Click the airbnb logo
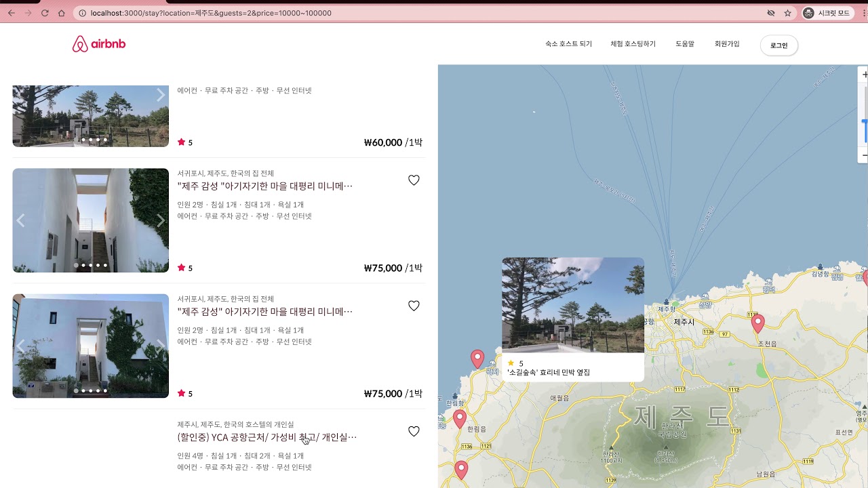This screenshot has width=868, height=488. (99, 44)
